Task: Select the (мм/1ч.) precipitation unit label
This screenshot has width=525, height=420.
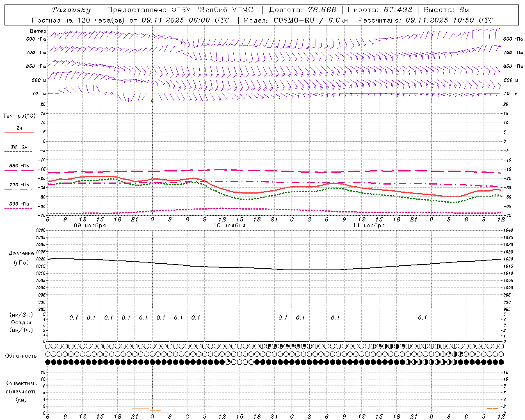Action: click(21, 330)
